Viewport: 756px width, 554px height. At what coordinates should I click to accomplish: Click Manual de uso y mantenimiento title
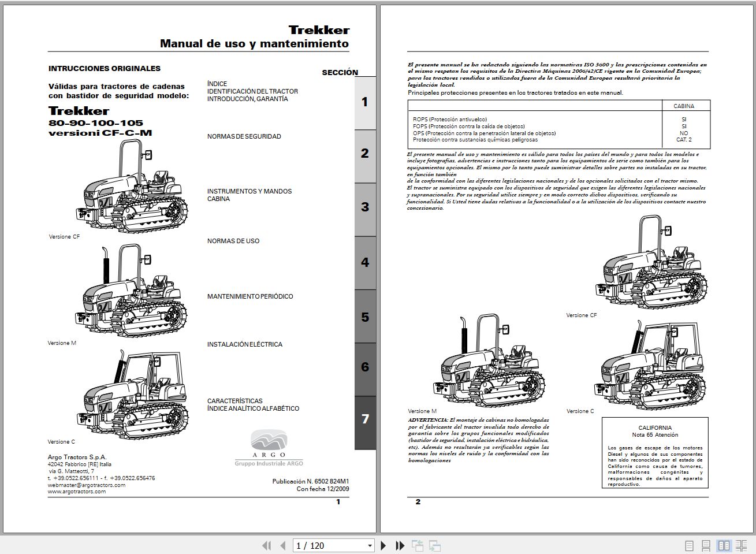254,44
